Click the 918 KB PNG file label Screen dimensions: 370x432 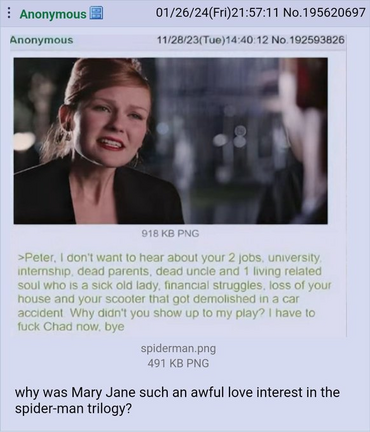(x=170, y=233)
